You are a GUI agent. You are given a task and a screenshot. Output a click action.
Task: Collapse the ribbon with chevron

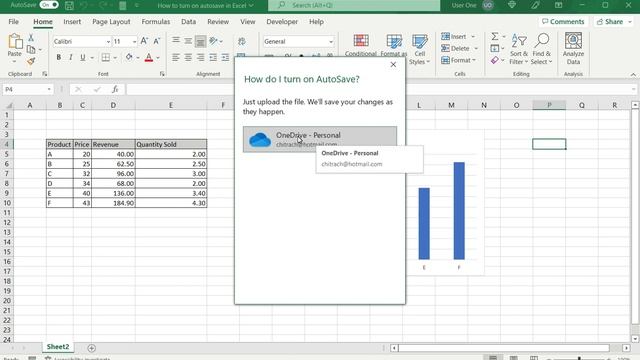point(633,75)
